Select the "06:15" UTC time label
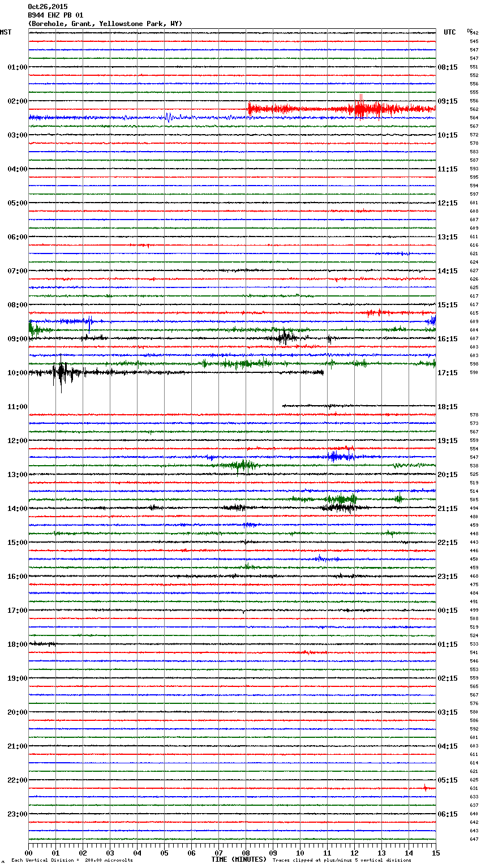Screen dimensions: 481x868 tap(448, 814)
